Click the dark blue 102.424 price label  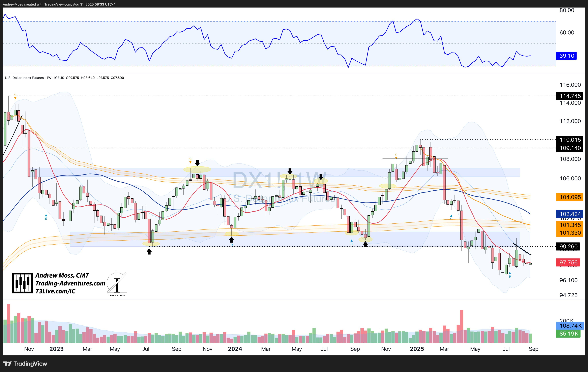pyautogui.click(x=570, y=214)
